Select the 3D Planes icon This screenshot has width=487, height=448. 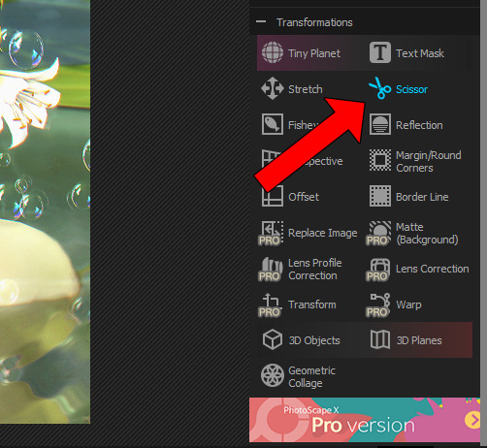point(380,339)
